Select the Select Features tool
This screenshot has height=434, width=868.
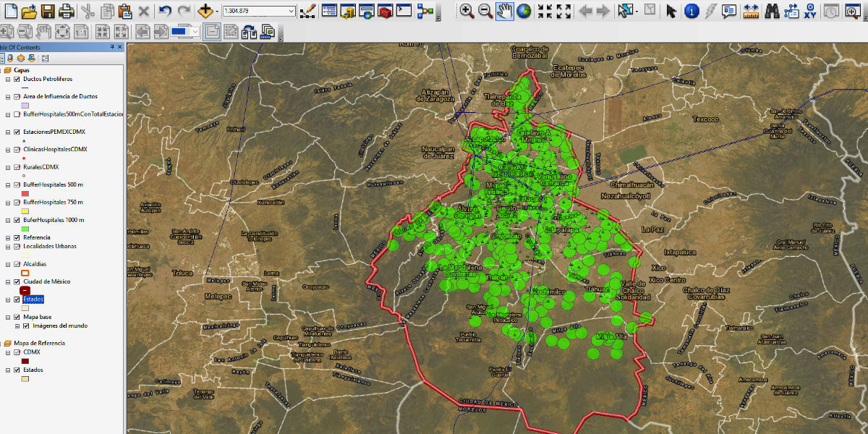(624, 11)
